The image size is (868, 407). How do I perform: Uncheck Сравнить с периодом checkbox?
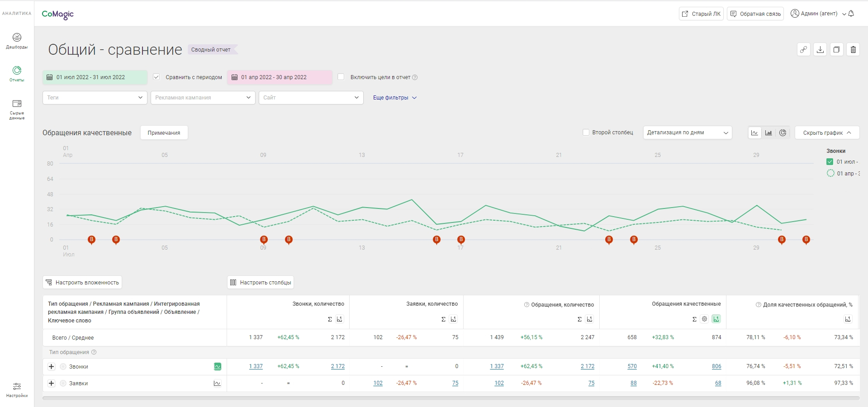coord(156,77)
